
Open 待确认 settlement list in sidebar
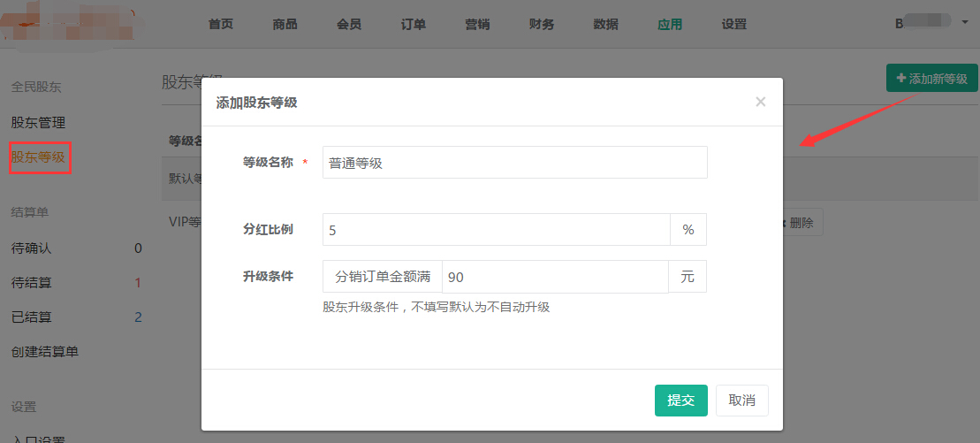click(x=31, y=248)
